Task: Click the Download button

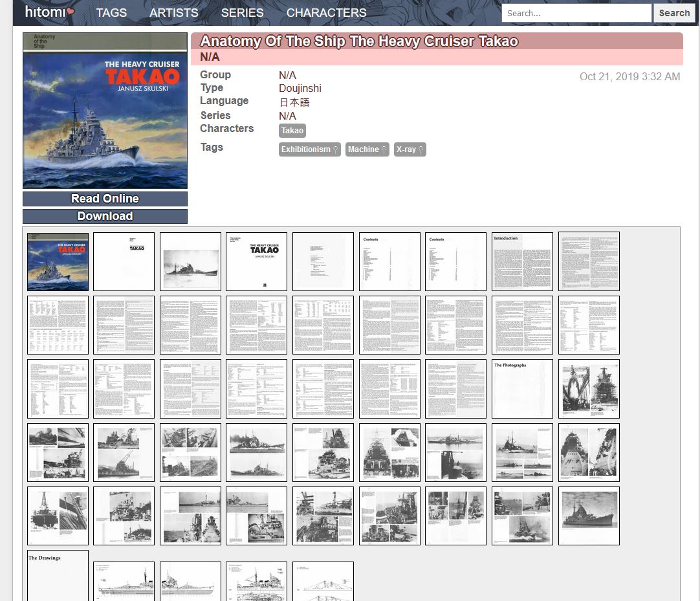Action: pyautogui.click(x=105, y=216)
